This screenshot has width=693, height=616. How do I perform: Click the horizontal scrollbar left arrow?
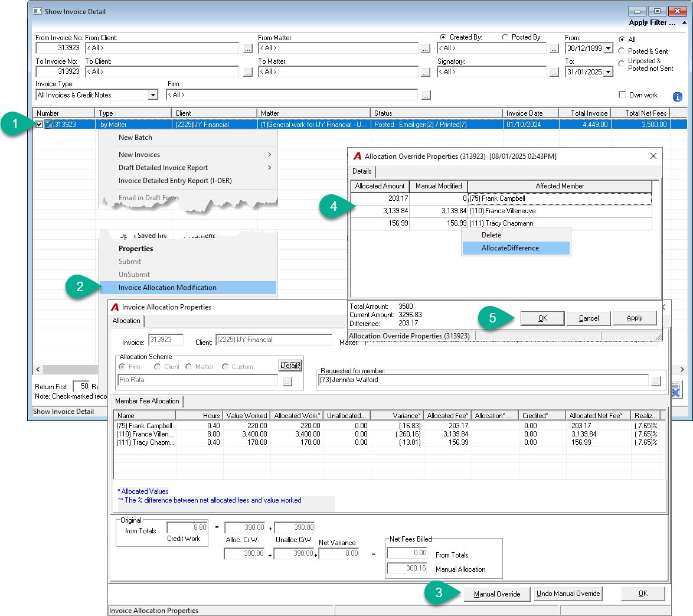(x=38, y=369)
